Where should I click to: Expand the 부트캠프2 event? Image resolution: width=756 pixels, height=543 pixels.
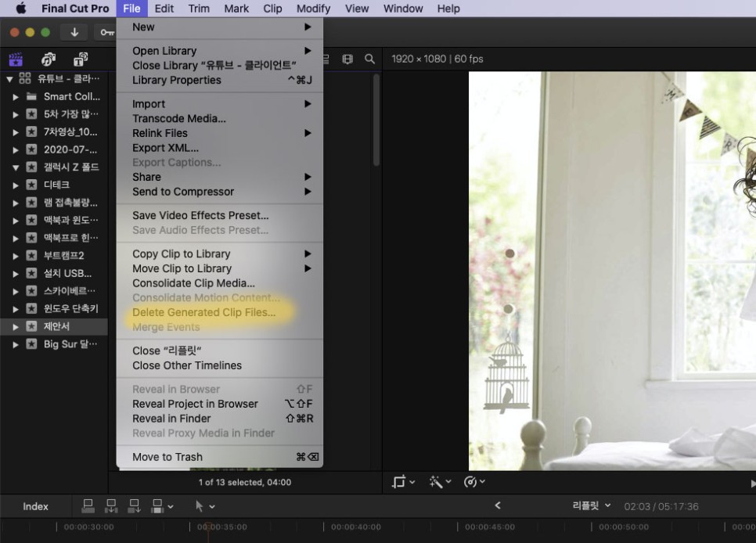[x=16, y=256]
